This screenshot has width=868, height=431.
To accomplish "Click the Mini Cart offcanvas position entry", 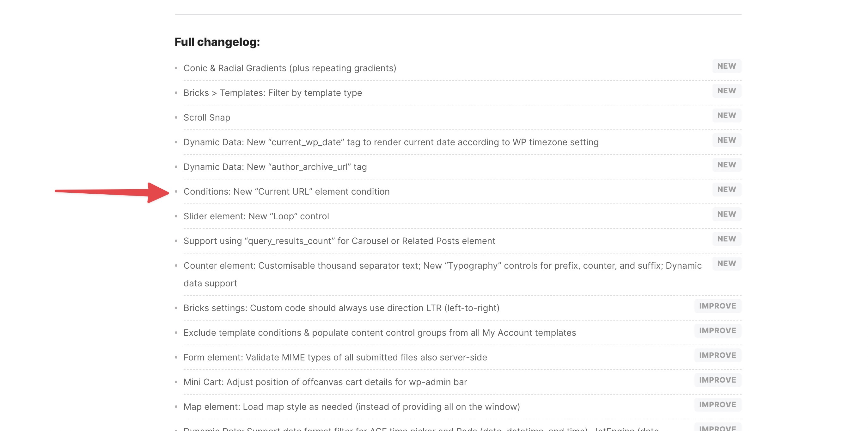I will click(325, 382).
